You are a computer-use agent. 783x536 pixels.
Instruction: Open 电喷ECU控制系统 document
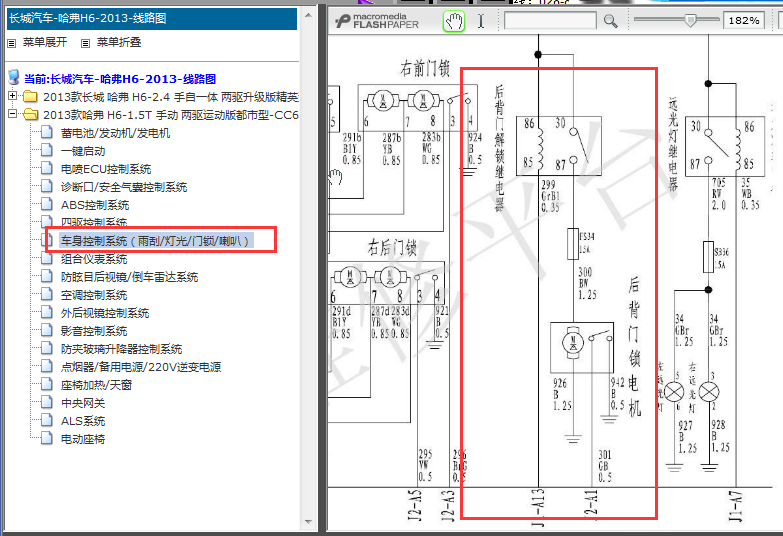(106, 169)
